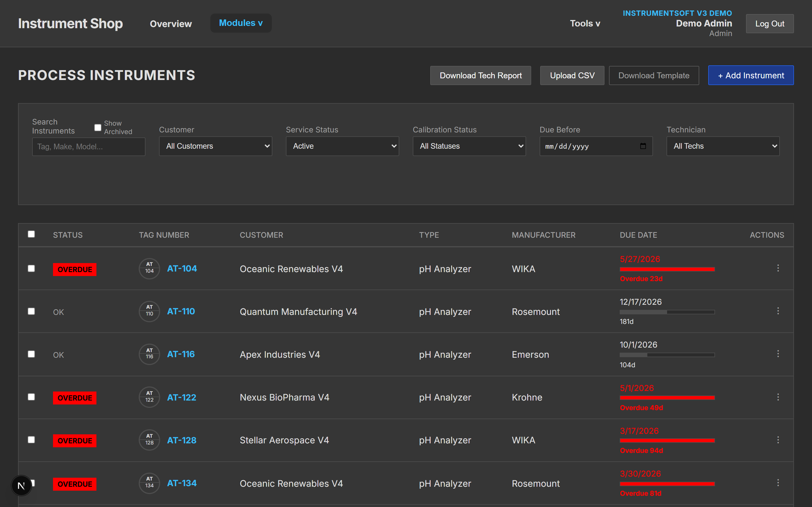
Task: Click the AT 128 round tag badge
Action: pos(149,440)
